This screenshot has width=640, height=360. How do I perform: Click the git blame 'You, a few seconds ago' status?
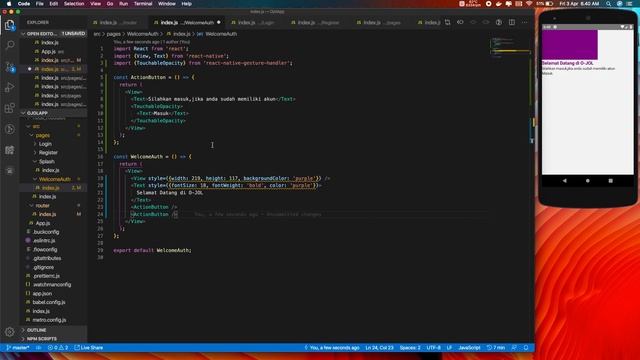332,348
